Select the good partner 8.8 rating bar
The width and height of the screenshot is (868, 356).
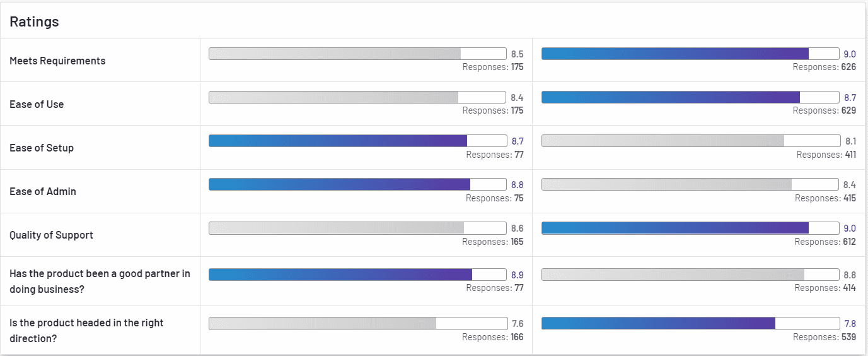(690, 274)
